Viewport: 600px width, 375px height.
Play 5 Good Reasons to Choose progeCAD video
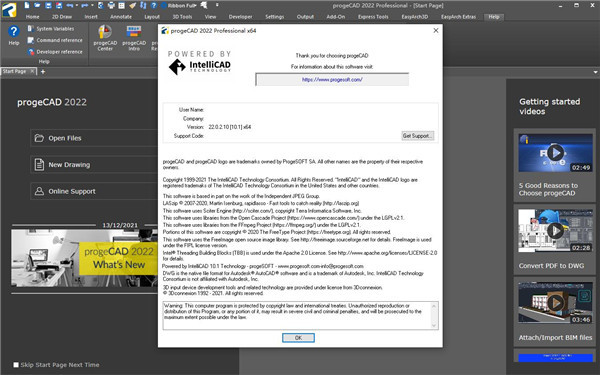tap(555, 153)
